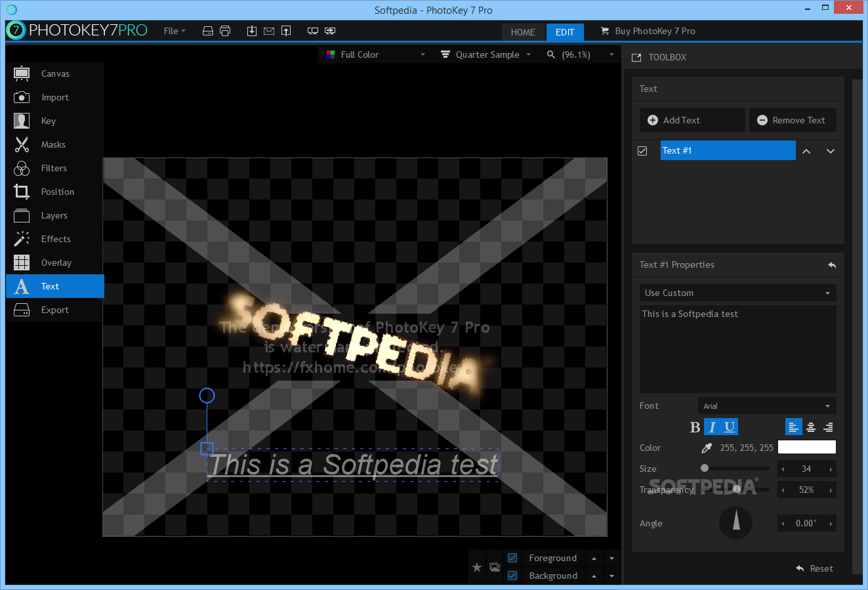Uncheck the Text #1 visibility checkbox

point(642,151)
